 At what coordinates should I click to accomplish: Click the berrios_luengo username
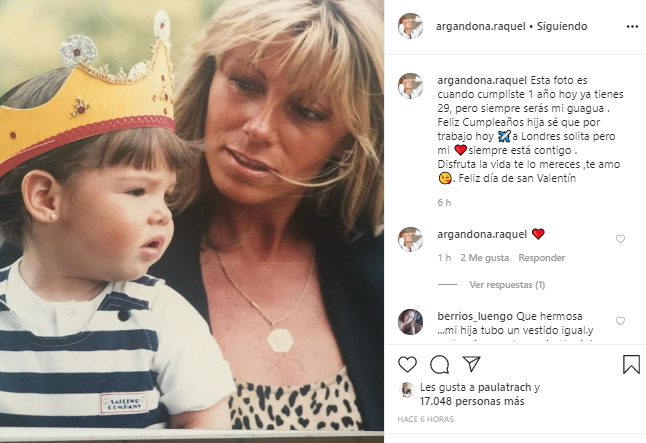coord(474,316)
